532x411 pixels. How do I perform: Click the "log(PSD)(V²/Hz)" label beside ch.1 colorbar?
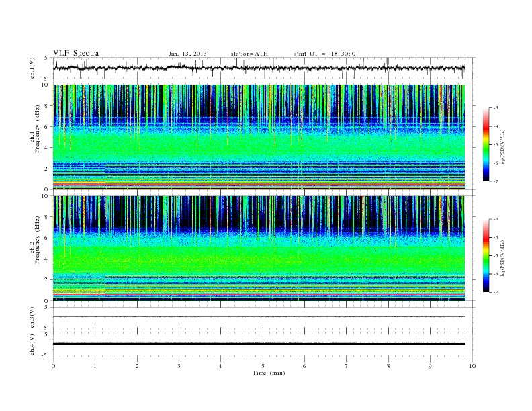pyautogui.click(x=503, y=147)
